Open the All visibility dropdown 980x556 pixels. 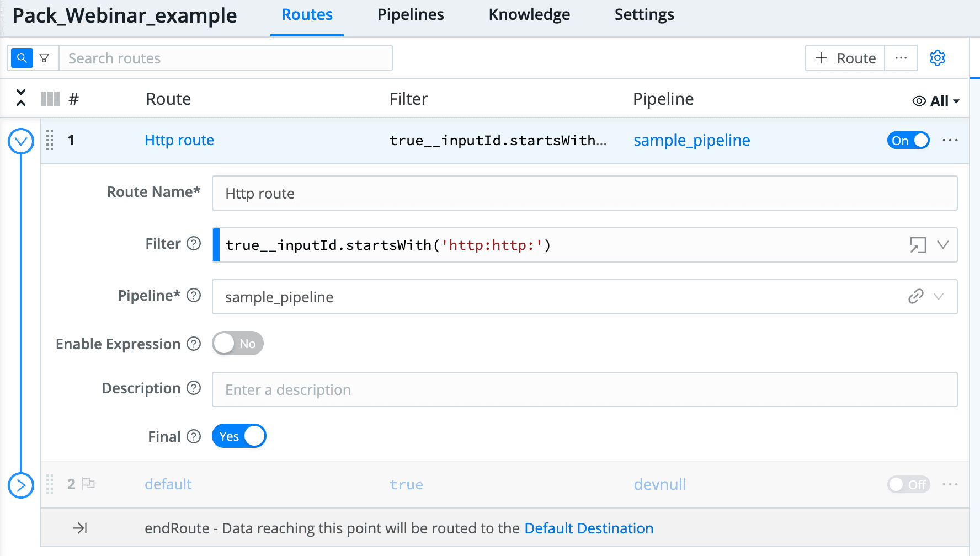(x=936, y=101)
